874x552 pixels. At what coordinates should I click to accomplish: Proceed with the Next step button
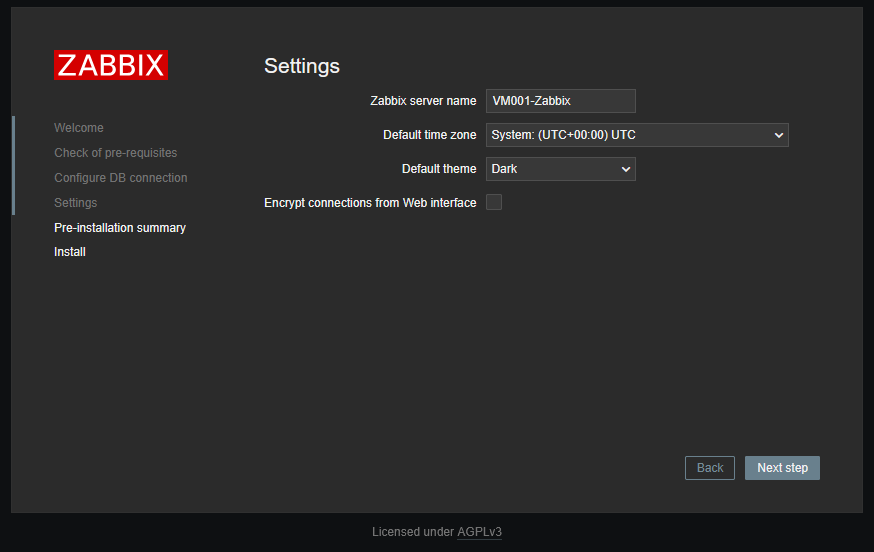coord(782,468)
